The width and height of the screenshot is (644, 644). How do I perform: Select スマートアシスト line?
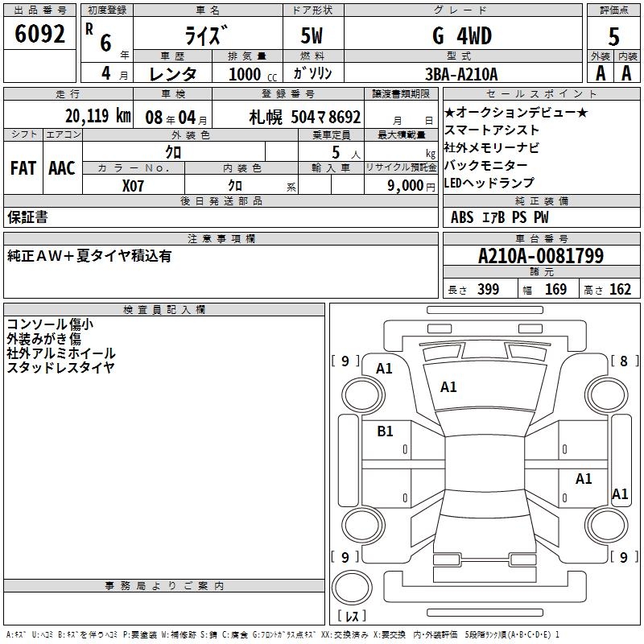pyautogui.click(x=492, y=130)
